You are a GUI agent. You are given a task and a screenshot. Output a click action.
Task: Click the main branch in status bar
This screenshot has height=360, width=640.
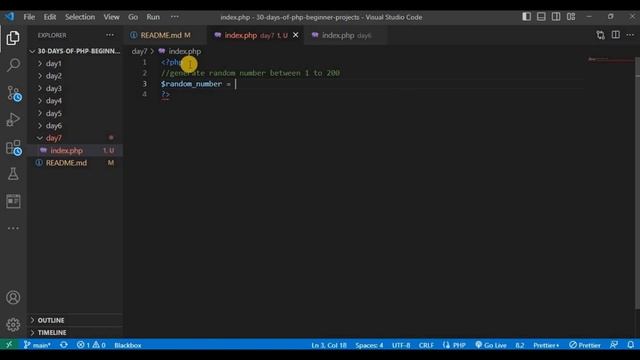tap(37, 345)
